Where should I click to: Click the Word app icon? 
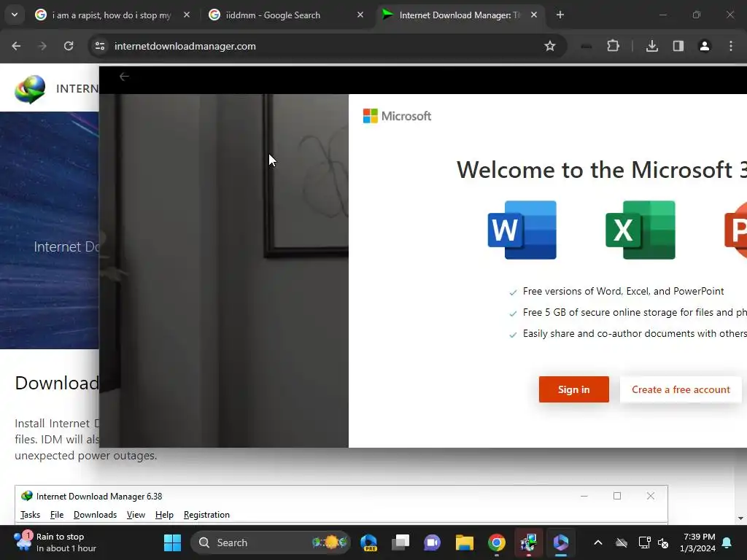coord(522,230)
